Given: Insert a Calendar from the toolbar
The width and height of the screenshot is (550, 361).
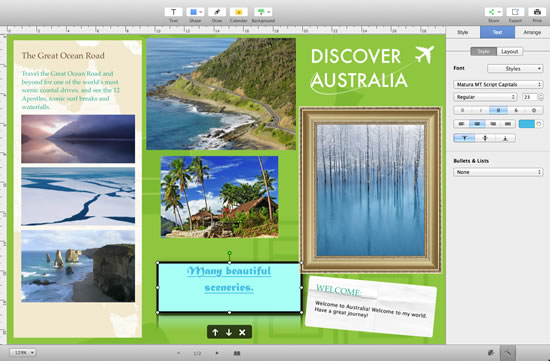Looking at the screenshot, I should [239, 12].
